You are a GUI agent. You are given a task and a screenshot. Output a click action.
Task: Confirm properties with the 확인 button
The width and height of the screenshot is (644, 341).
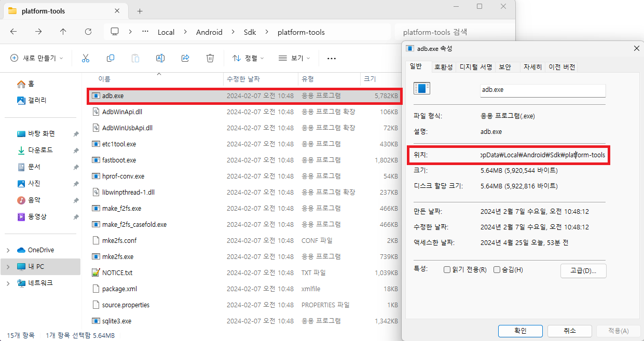(520, 331)
